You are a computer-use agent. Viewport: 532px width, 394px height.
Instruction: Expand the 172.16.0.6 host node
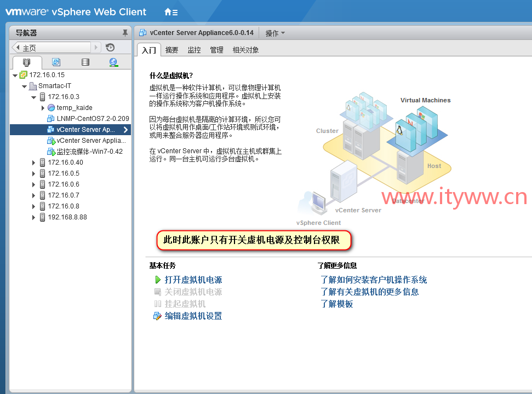33,184
